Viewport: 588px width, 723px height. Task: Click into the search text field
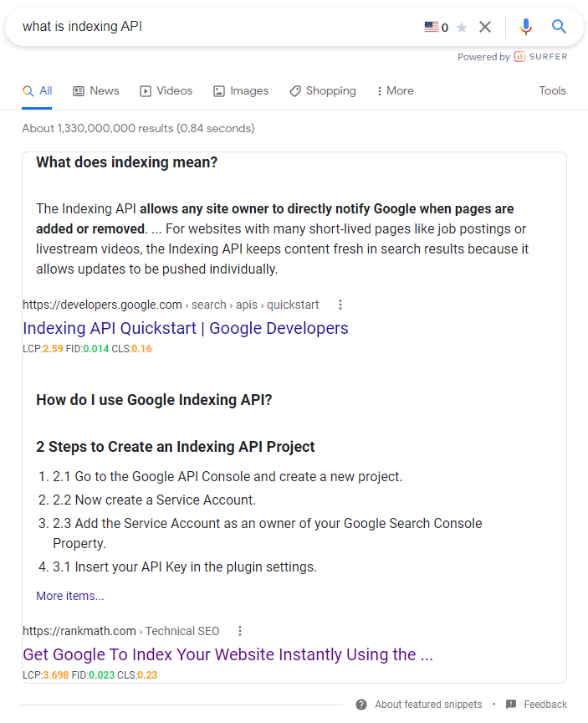217,26
